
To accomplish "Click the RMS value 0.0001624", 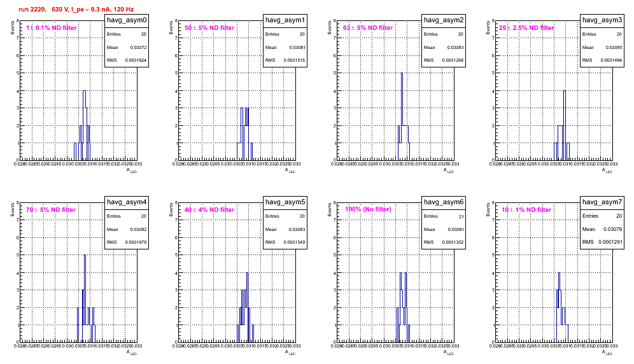I will pyautogui.click(x=136, y=60).
